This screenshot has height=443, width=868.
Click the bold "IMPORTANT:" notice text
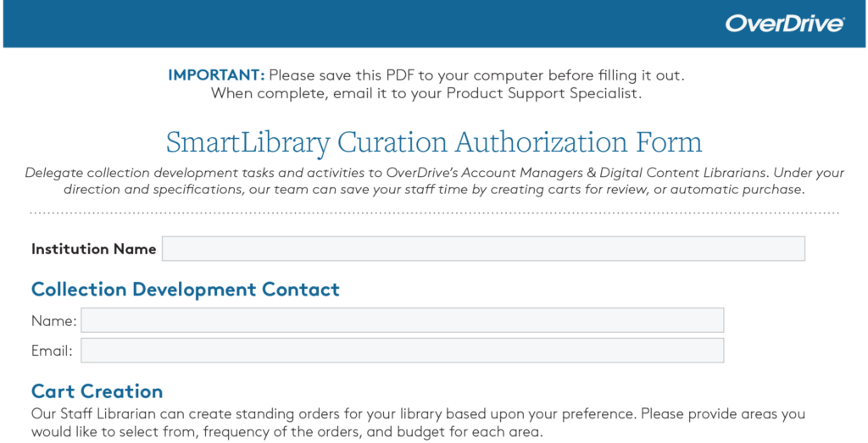pos(216,75)
